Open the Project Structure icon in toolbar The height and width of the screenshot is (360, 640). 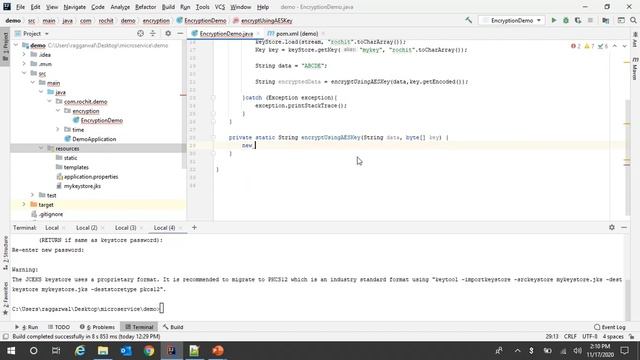pos(606,20)
